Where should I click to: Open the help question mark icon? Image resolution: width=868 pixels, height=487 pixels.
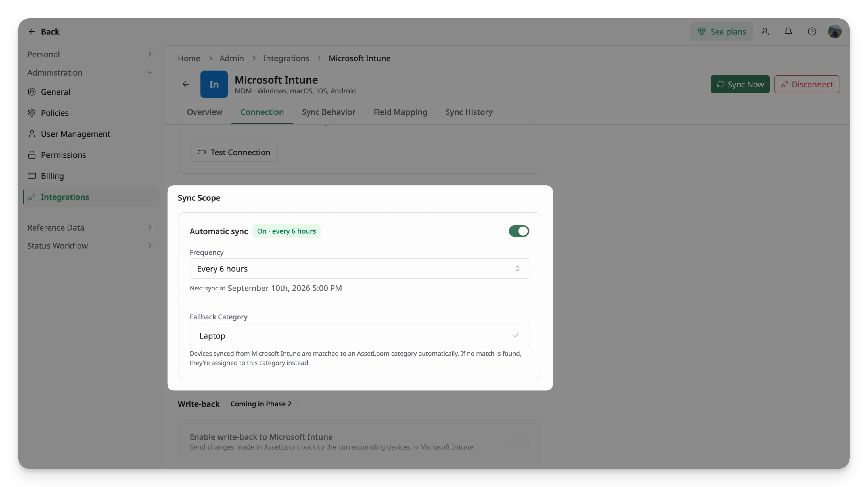pos(812,31)
